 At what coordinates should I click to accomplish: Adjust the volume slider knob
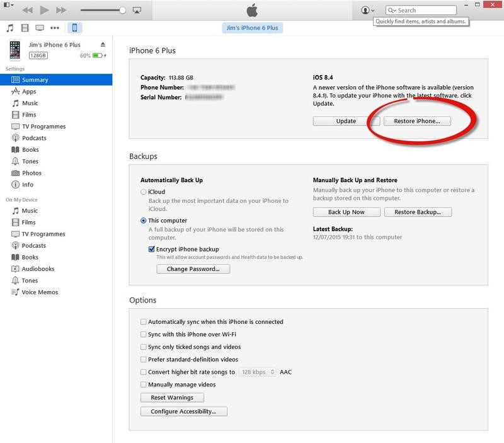[122, 10]
